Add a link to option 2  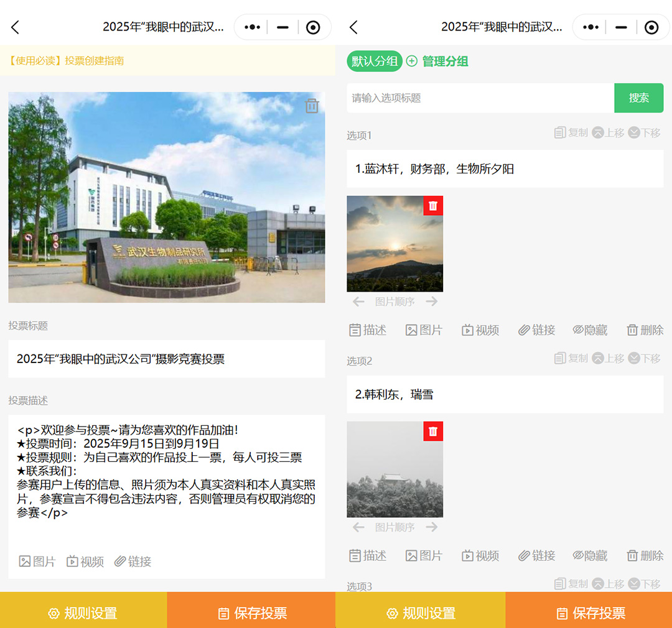(x=536, y=556)
